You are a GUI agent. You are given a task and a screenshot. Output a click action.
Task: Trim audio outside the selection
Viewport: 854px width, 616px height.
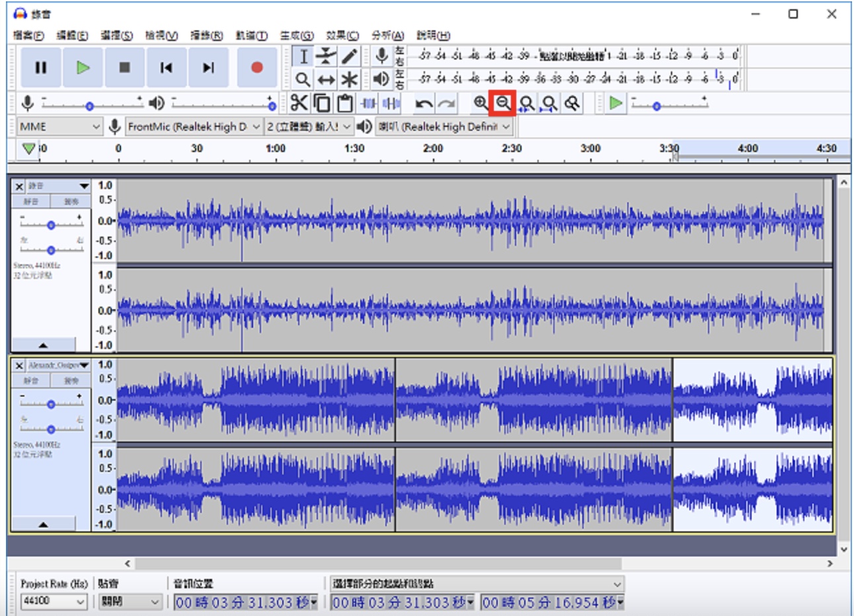tap(368, 103)
